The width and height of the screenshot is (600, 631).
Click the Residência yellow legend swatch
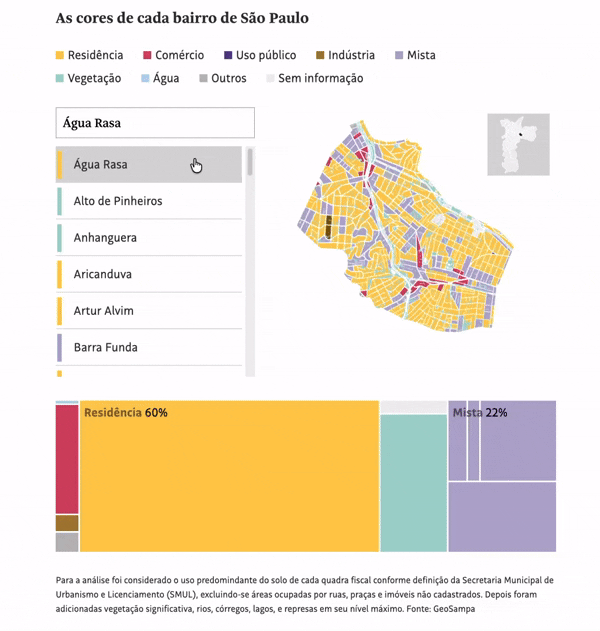click(60, 55)
